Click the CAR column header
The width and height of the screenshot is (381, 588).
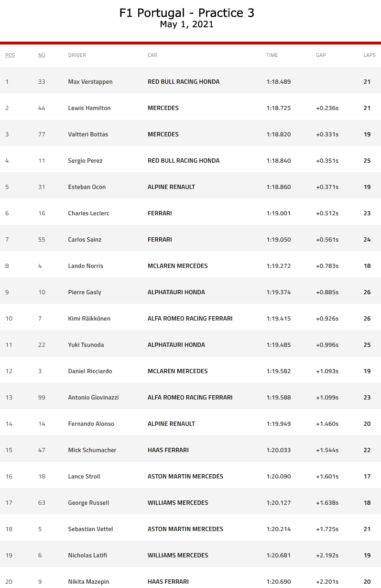(152, 55)
